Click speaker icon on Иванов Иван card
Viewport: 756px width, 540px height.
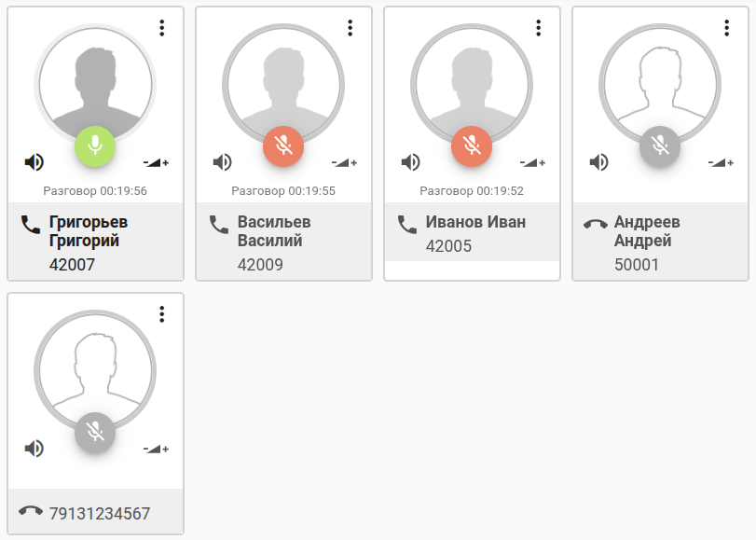[411, 162]
